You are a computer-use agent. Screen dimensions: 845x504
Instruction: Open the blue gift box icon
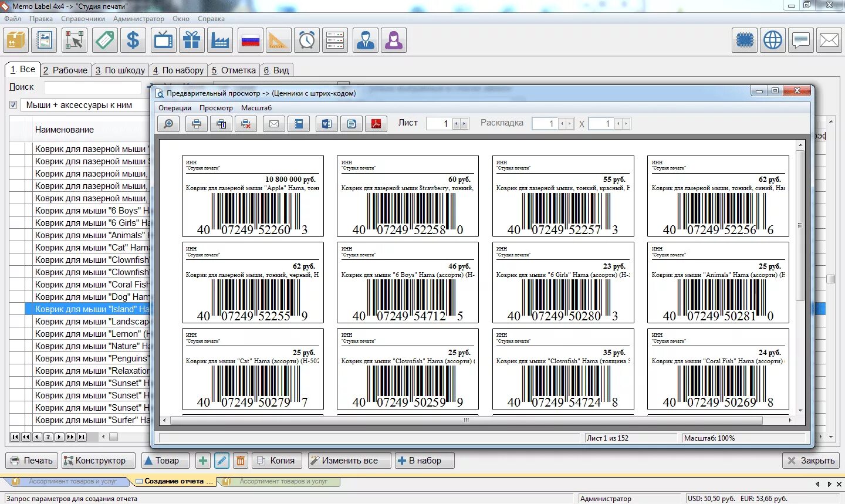pos(191,40)
